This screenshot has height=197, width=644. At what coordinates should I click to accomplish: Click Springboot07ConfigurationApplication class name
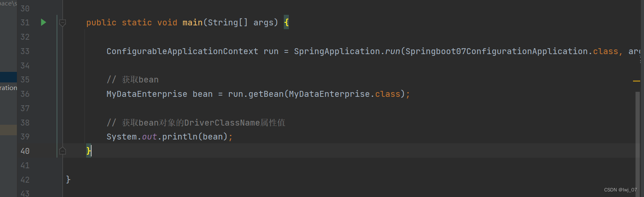(497, 51)
